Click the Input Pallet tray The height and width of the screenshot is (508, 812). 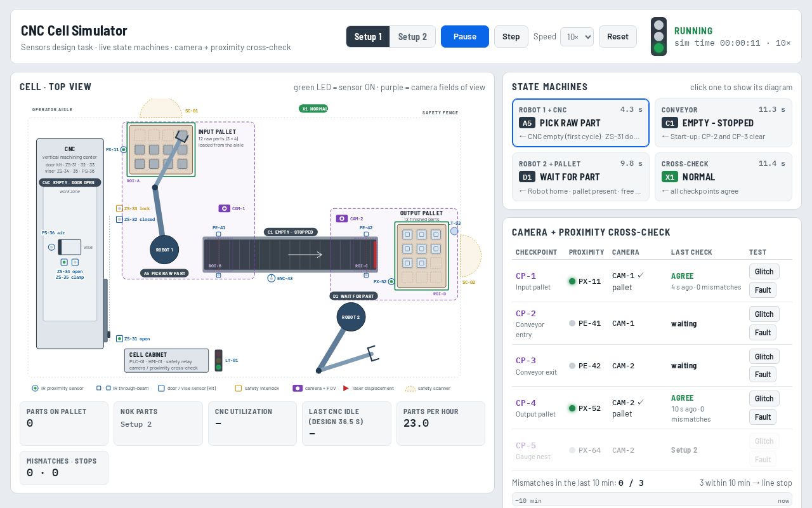[x=161, y=150]
